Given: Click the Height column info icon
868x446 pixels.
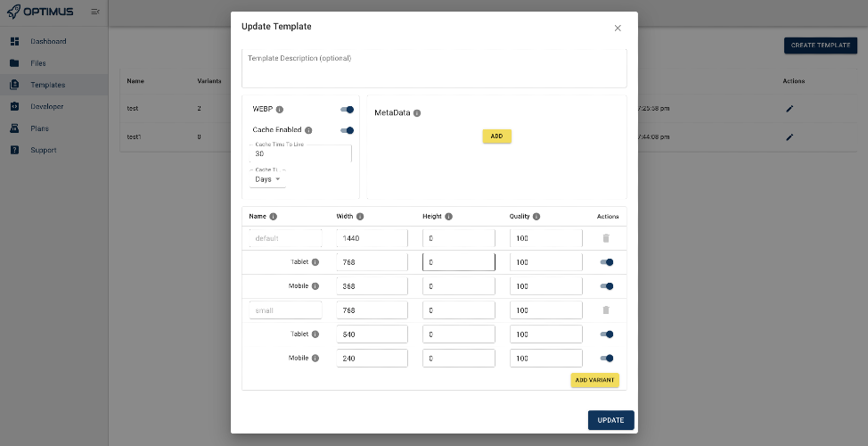Looking at the screenshot, I should (x=448, y=217).
